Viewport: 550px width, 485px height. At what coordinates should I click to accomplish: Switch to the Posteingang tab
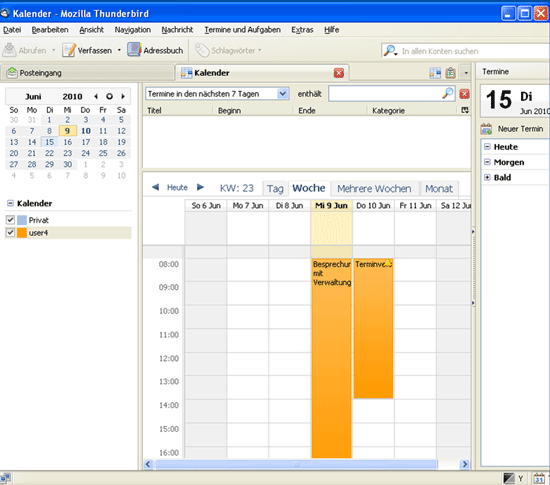coord(87,73)
